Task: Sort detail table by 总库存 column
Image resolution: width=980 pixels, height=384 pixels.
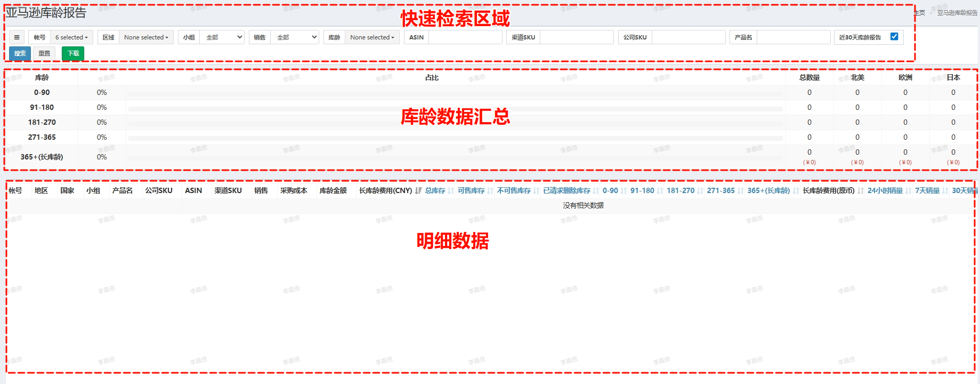Action: (435, 190)
